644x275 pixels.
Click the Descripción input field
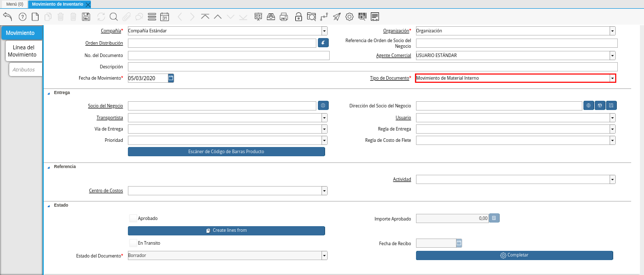tap(372, 67)
